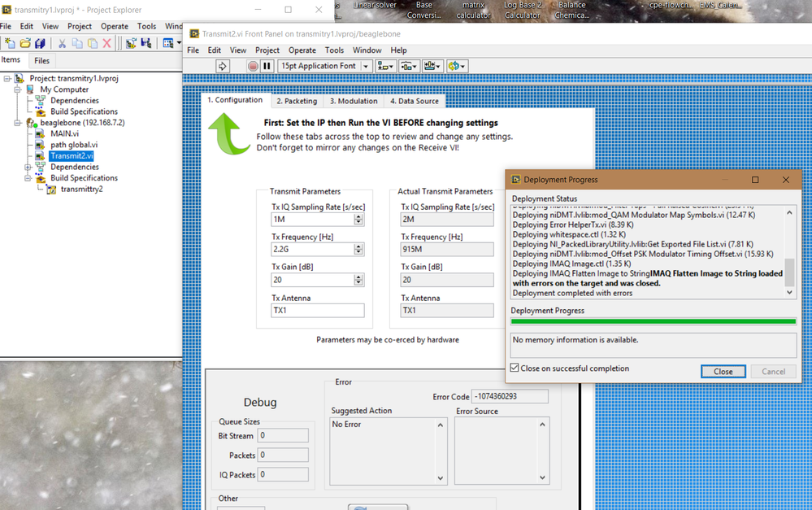This screenshot has height=510, width=812.
Task: Click Suggested Action scroll down arrow
Action: (441, 477)
